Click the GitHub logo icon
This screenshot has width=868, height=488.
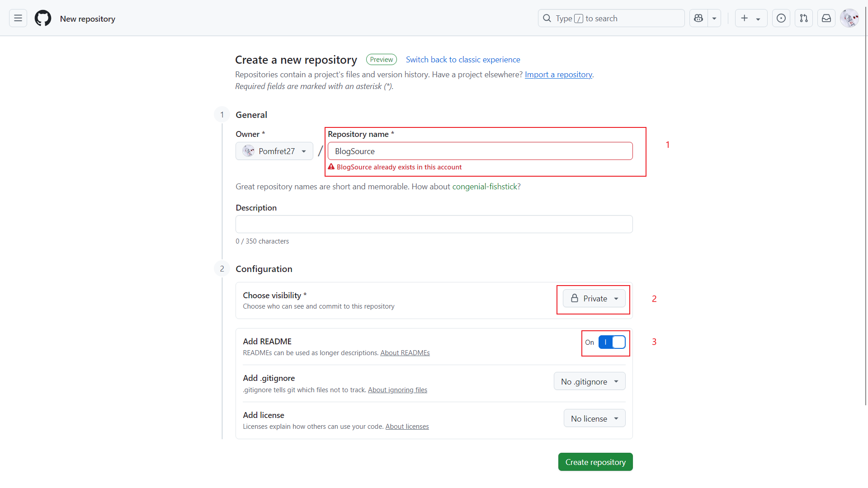click(x=43, y=18)
